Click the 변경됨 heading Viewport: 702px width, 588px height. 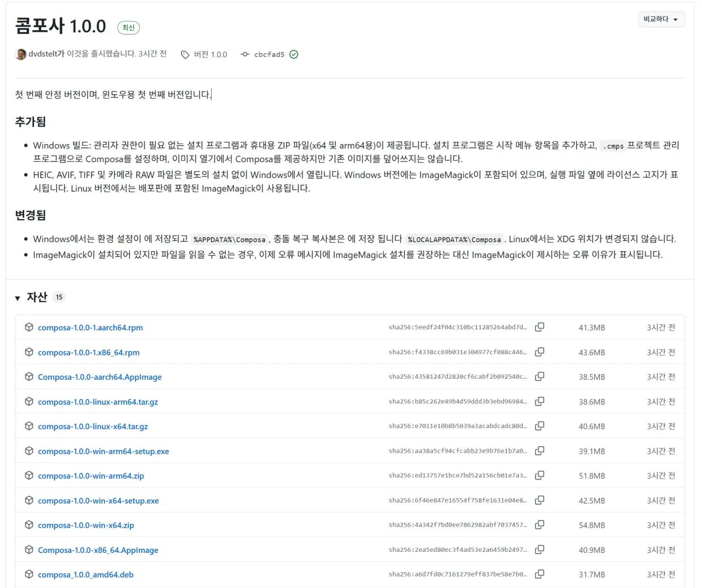tap(30, 215)
